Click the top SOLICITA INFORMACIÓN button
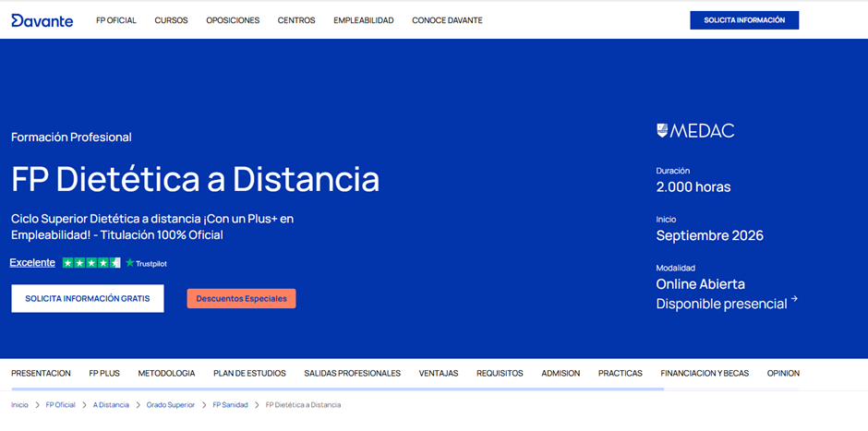Screen dimensions: 868x431 coord(744,20)
